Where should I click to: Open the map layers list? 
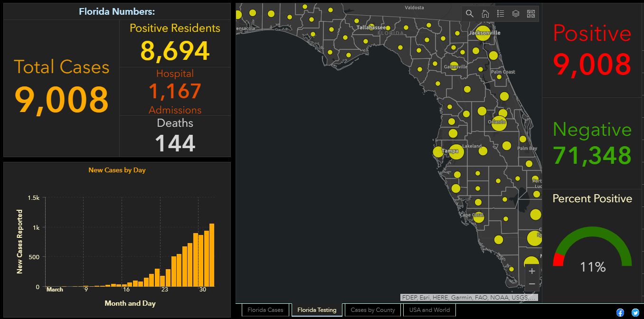coord(515,14)
